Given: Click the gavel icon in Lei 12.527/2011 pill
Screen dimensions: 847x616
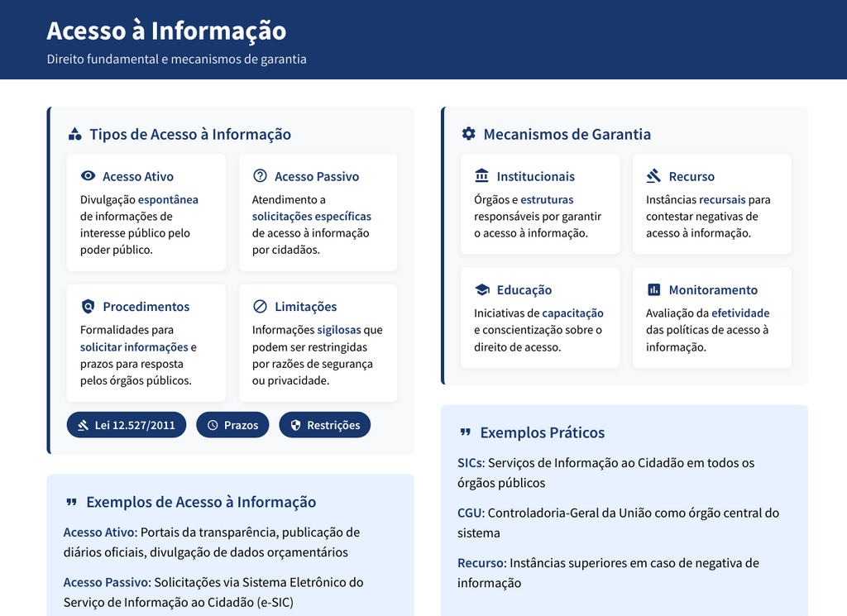Looking at the screenshot, I should point(83,426).
